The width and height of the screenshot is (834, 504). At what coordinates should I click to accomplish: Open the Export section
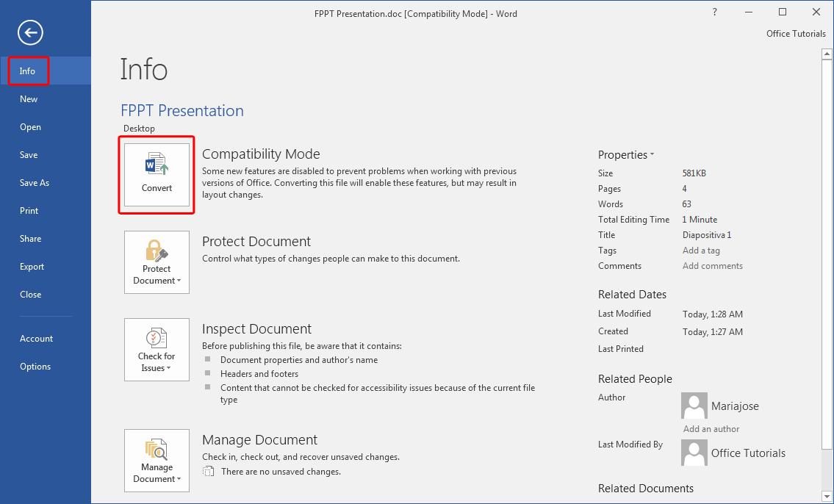(x=30, y=266)
